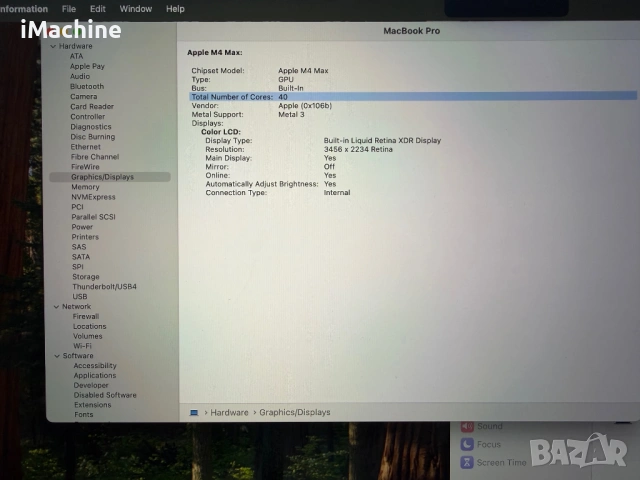Screen dimensions: 640x480
Task: Select Wi-Fi under Network
Action: 83,346
